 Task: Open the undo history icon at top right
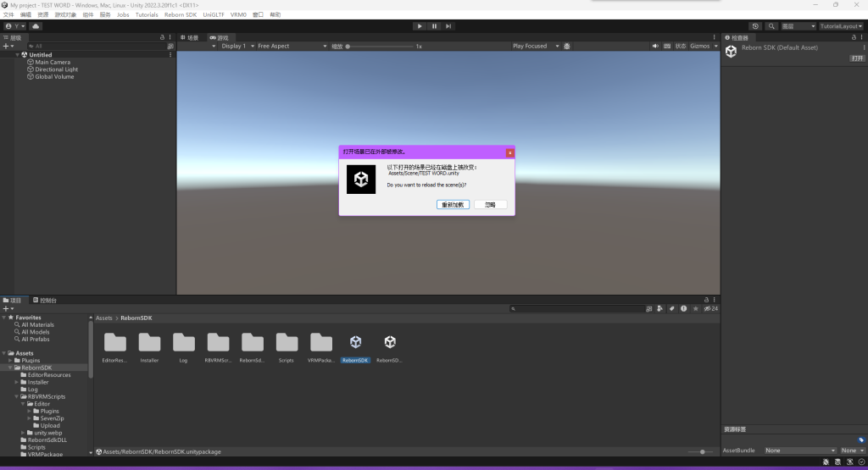point(755,26)
